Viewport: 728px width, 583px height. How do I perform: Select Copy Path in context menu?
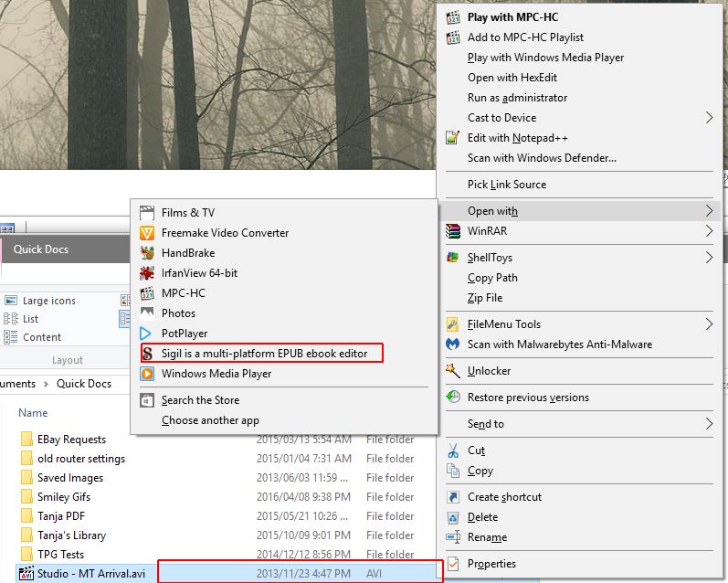[492, 278]
